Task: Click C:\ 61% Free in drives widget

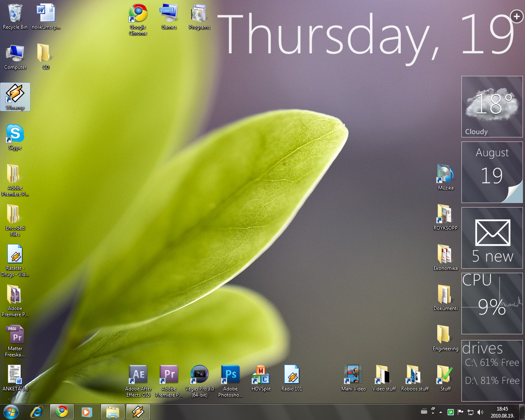Action: 492,363
